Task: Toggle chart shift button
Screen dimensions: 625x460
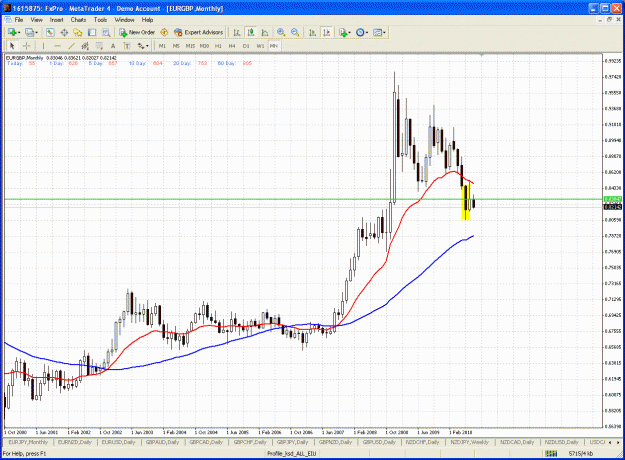Action: (326, 32)
